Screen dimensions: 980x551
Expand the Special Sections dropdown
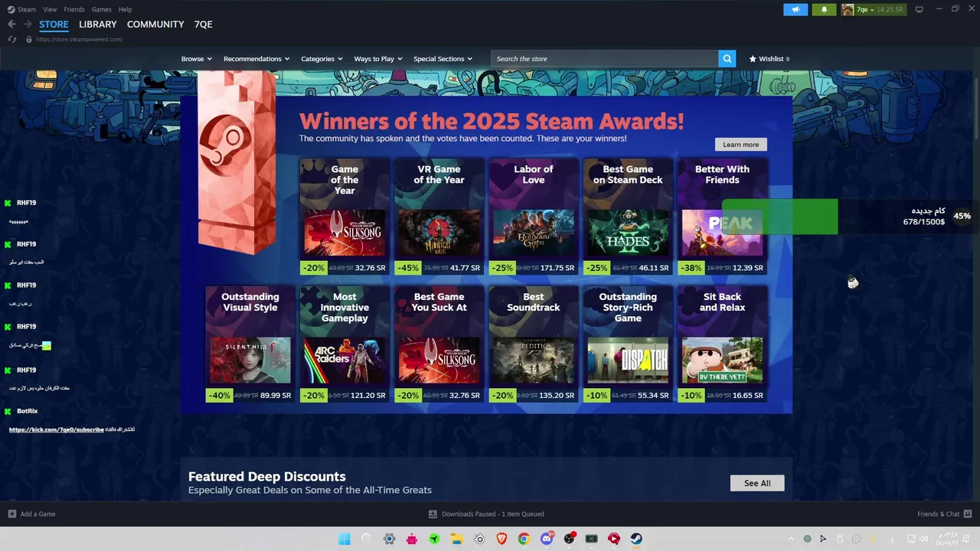coord(443,59)
